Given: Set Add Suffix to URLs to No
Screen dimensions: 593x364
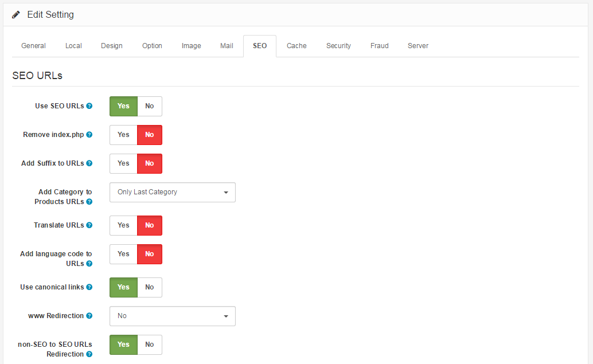Looking at the screenshot, I should (150, 164).
